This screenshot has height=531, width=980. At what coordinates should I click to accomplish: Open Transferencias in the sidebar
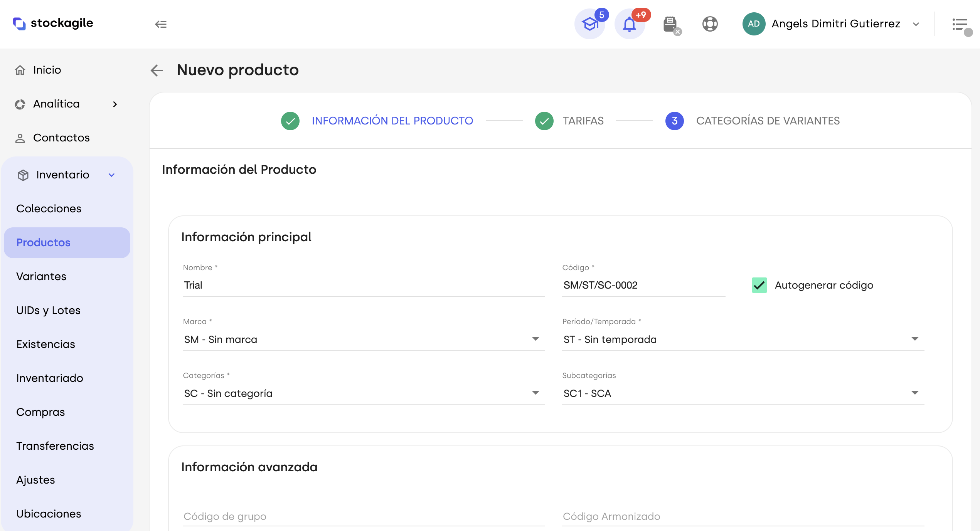coord(55,446)
